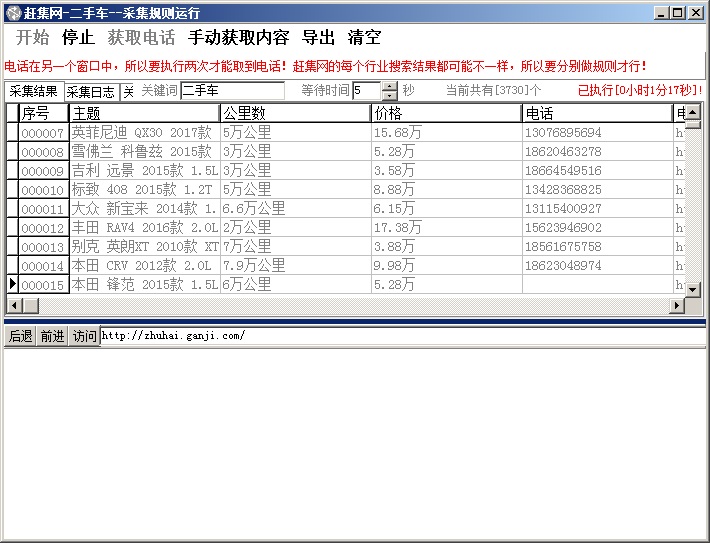The height and width of the screenshot is (543, 710).
Task: Switch to the 采集日志 tab
Action: [91, 91]
